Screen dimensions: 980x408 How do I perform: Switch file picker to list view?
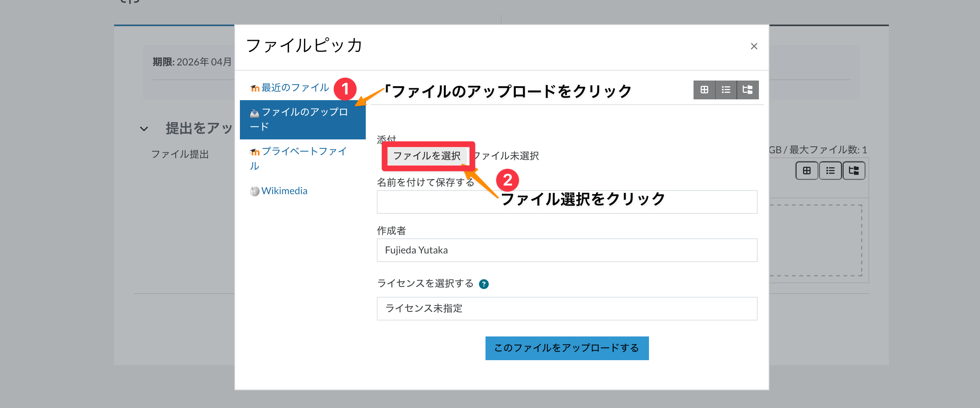[x=726, y=90]
